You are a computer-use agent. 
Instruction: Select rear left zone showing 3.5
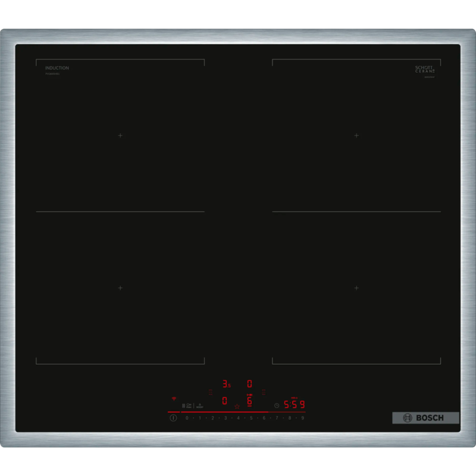point(226,384)
